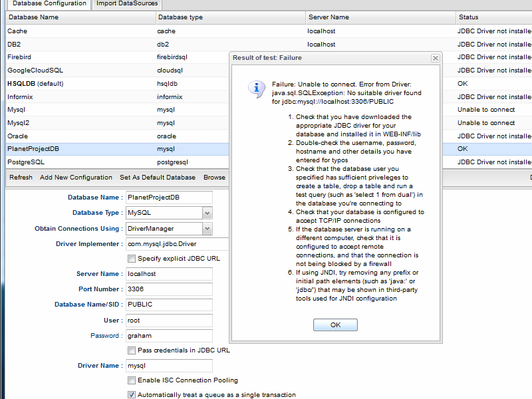532x399 pixels.
Task: Focus the Port Number field
Action: (168, 289)
